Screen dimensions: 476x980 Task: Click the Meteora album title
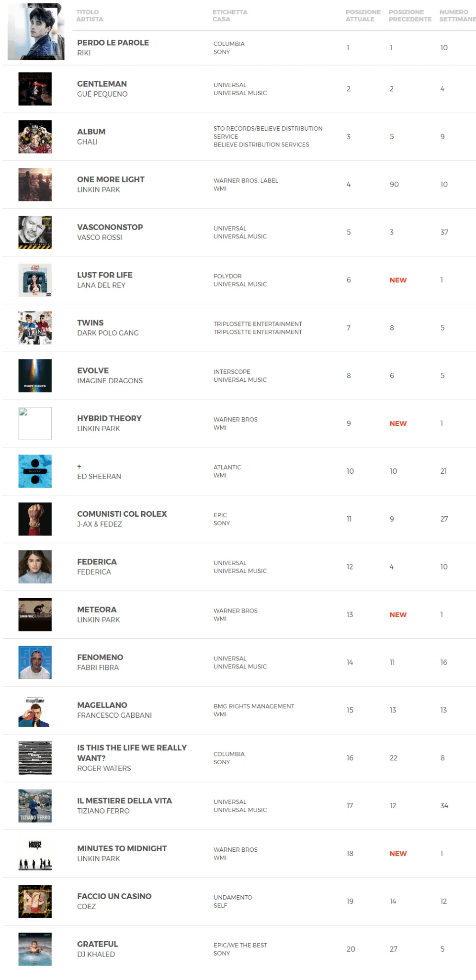pyautogui.click(x=97, y=610)
